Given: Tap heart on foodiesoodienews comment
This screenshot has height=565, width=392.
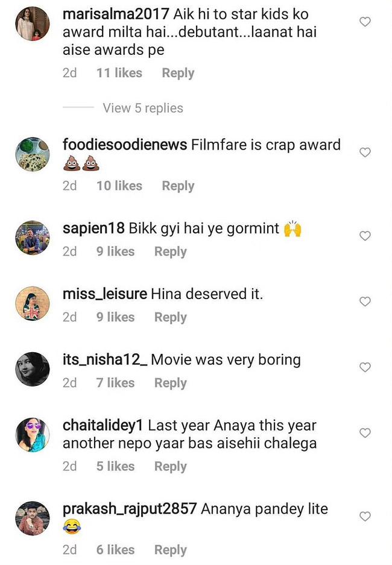Looking at the screenshot, I should [365, 153].
